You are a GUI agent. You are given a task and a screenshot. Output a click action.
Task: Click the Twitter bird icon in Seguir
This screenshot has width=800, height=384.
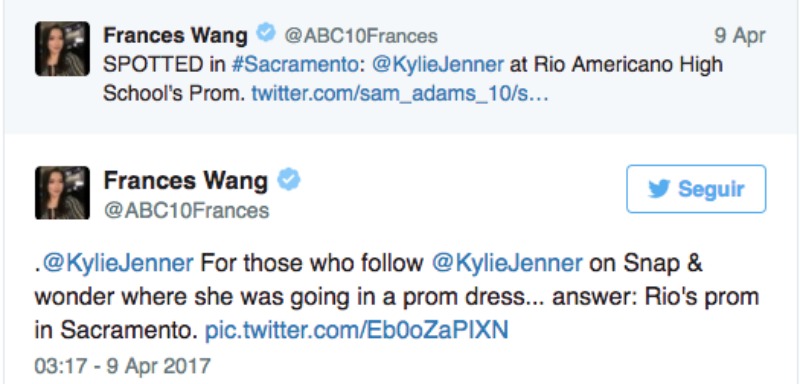tap(659, 189)
